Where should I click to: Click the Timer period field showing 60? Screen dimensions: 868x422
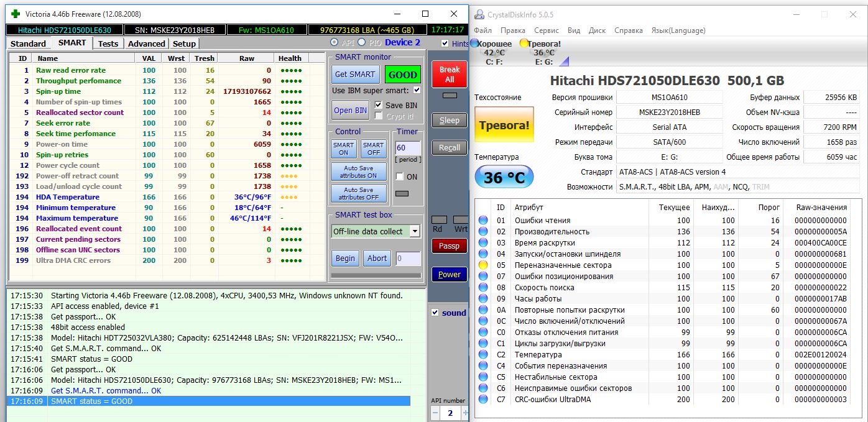(408, 149)
